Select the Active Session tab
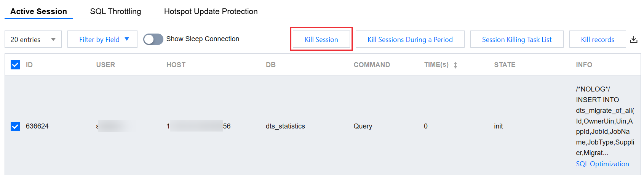 coord(38,11)
